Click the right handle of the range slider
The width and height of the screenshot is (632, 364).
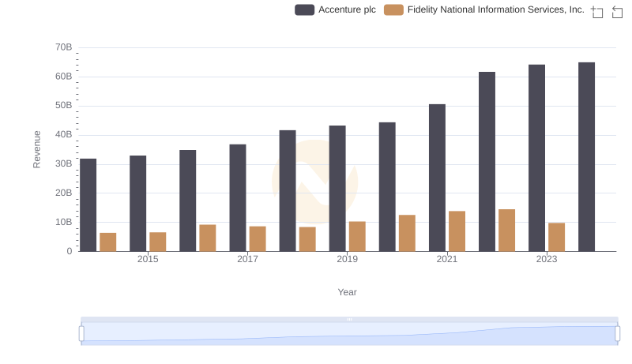tap(617, 334)
